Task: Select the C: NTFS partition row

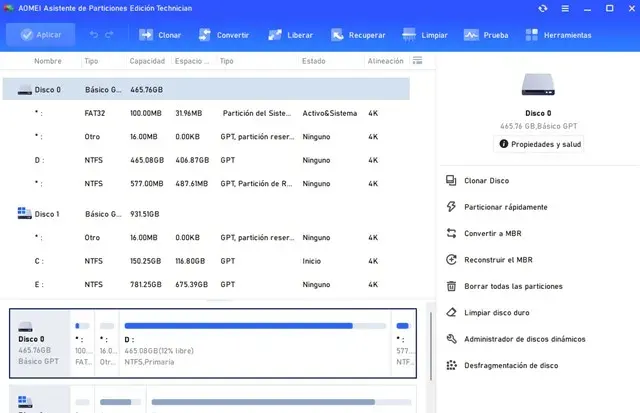Action: pyautogui.click(x=206, y=261)
